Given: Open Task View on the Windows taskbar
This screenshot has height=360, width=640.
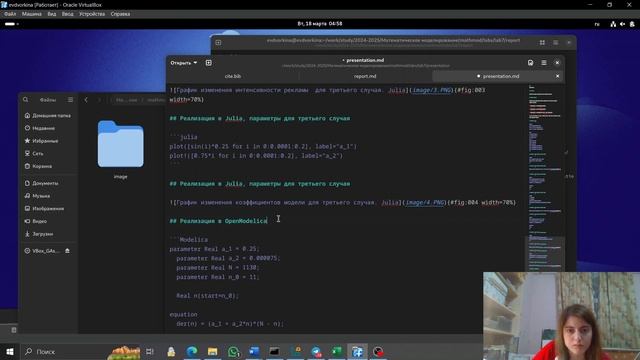Looking at the screenshot, I should pyautogui.click(x=150, y=351).
